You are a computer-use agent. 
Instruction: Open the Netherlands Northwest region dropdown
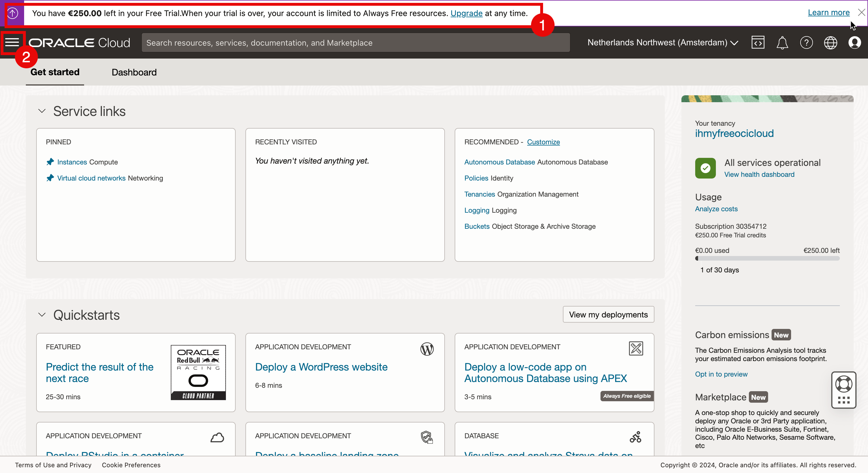pos(662,43)
